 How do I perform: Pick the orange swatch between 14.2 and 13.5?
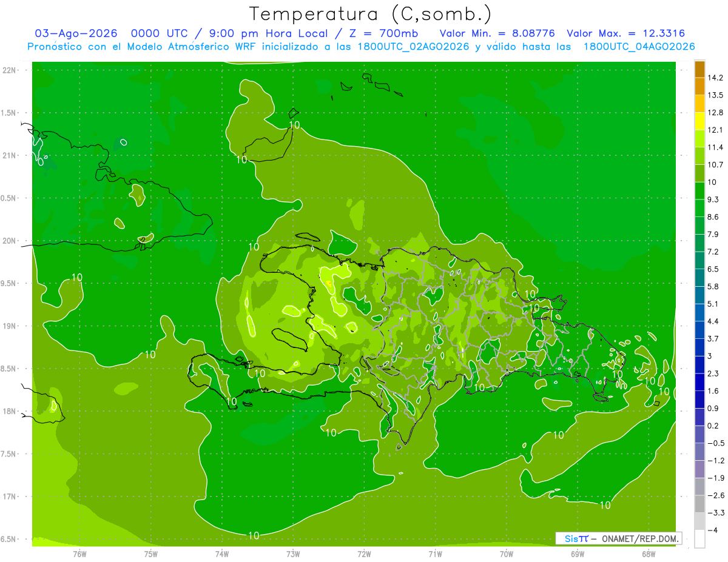click(699, 87)
